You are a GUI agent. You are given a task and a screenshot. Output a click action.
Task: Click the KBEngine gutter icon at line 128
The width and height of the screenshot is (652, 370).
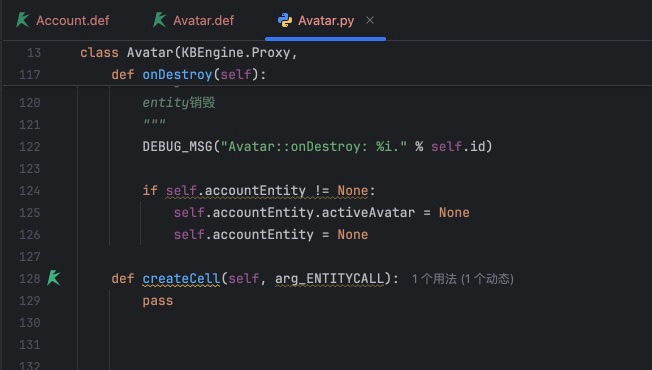click(x=54, y=278)
